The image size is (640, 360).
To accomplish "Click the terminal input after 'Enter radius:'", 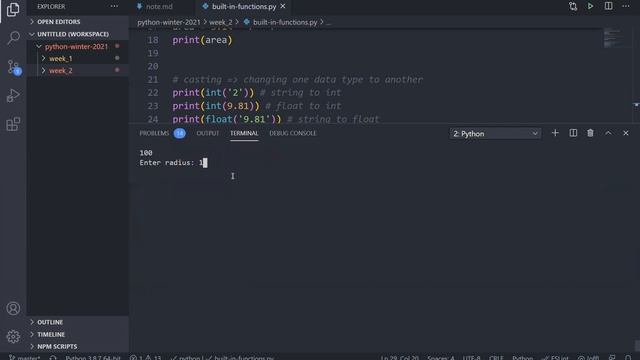I will pos(203,162).
